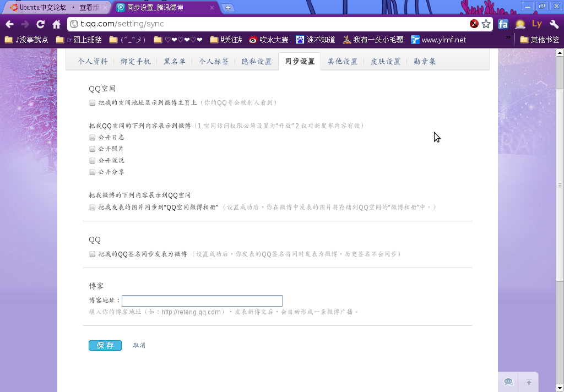Open the www.ylmf.net bookmark

(438, 40)
